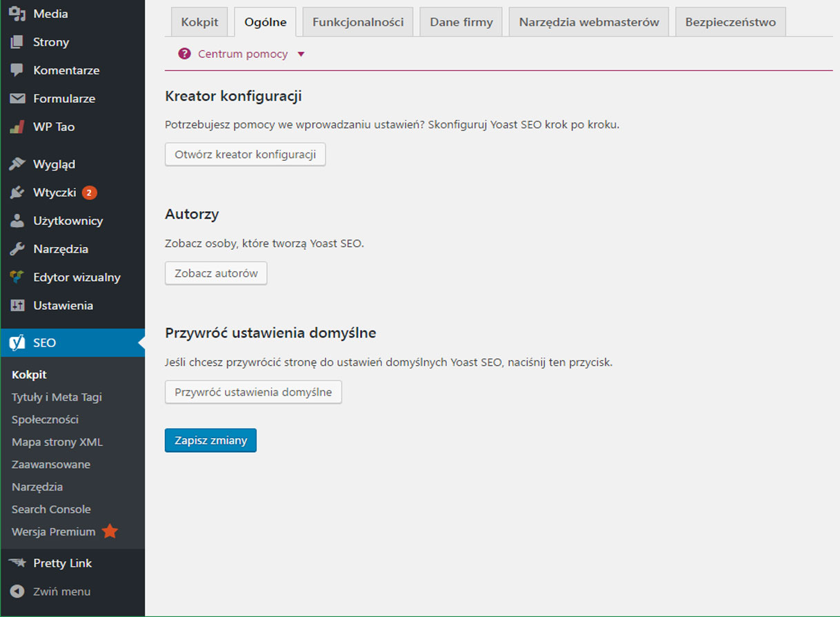The height and width of the screenshot is (617, 840).
Task: Switch to Narzędzia webmasterów tab
Action: point(589,22)
